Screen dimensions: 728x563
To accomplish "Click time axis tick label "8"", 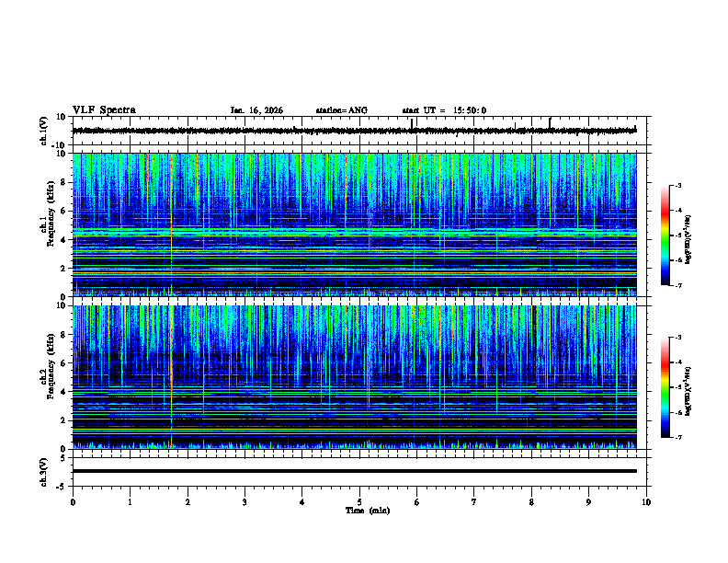I will point(531,501).
